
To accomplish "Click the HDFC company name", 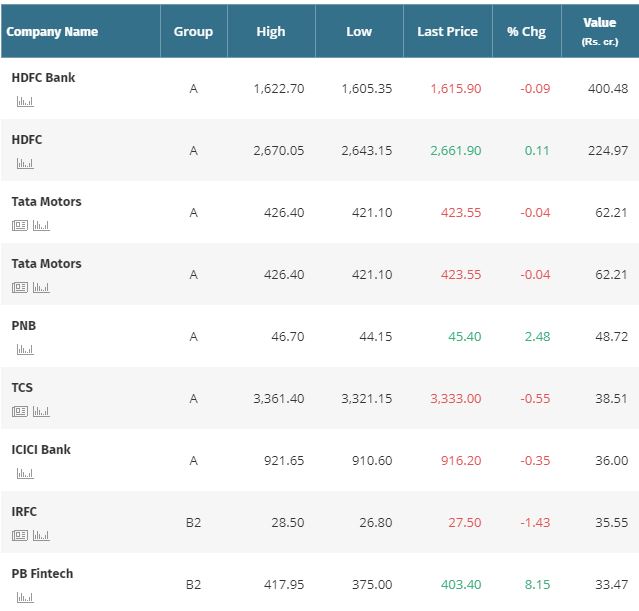I will (x=27, y=140).
